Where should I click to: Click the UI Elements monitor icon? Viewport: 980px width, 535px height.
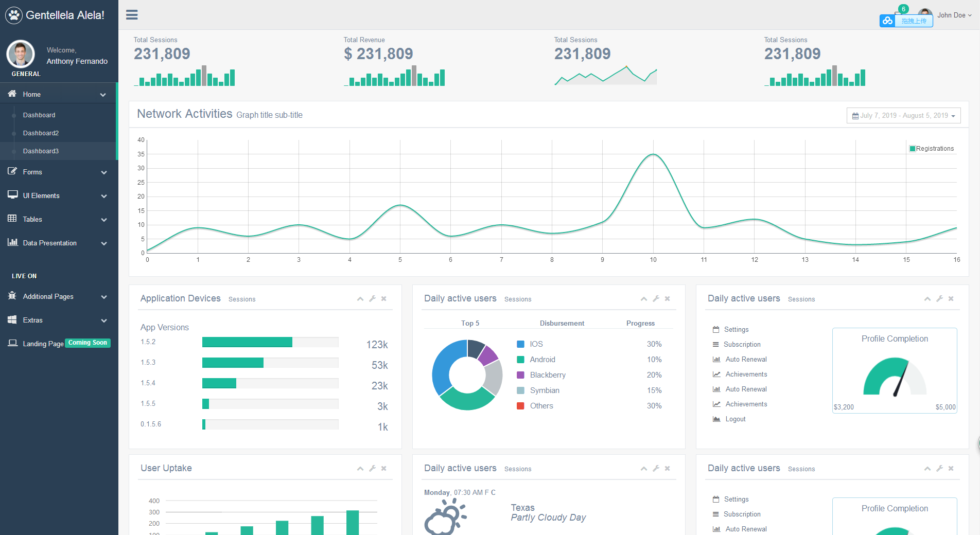[12, 195]
